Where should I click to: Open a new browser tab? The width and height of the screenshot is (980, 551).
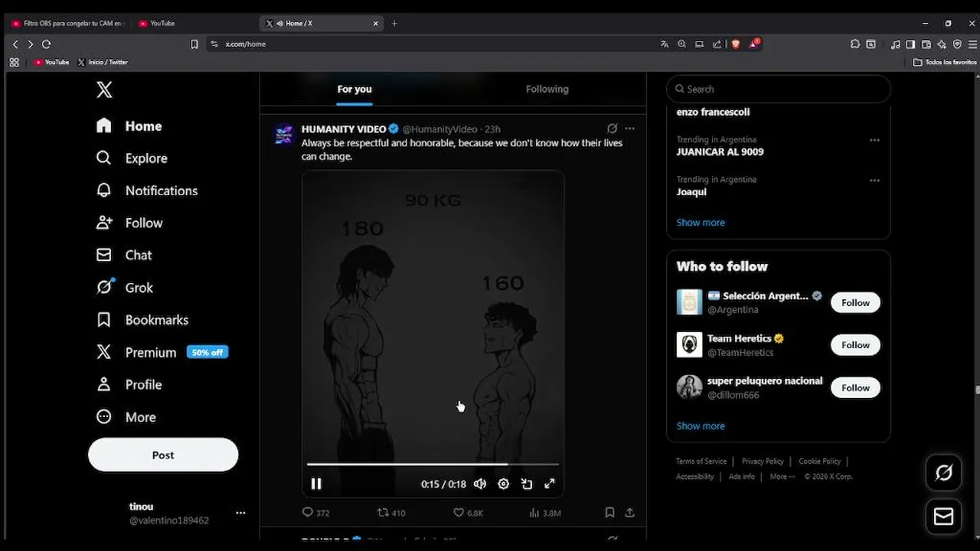[x=394, y=24]
